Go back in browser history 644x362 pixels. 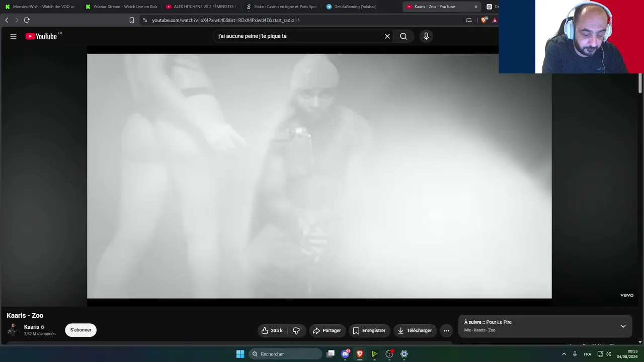tap(7, 20)
